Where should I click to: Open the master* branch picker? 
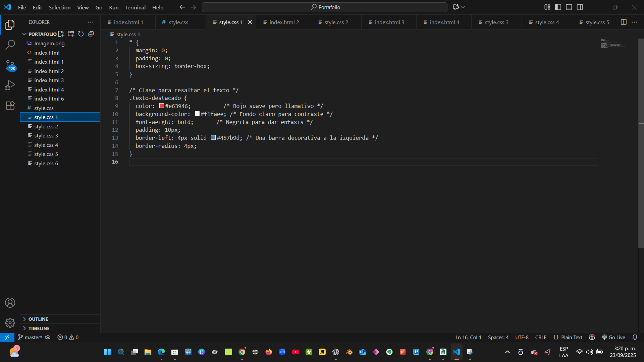(x=30, y=337)
